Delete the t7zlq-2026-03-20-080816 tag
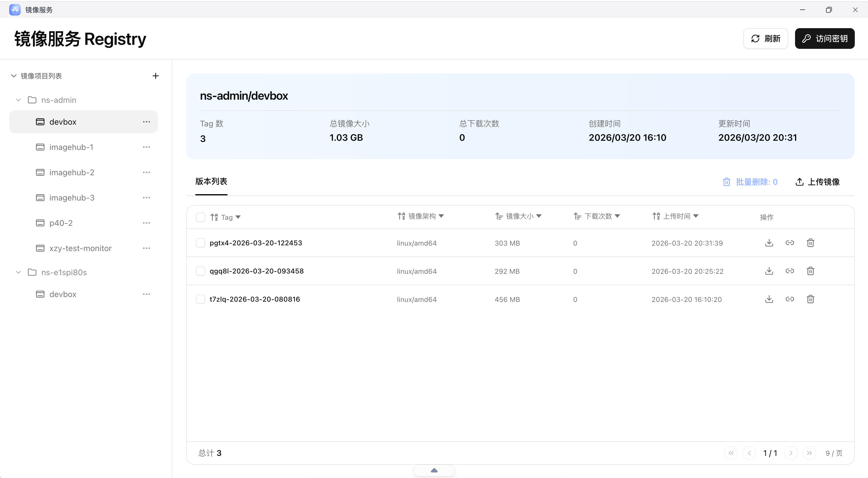The image size is (868, 478). pyautogui.click(x=810, y=299)
